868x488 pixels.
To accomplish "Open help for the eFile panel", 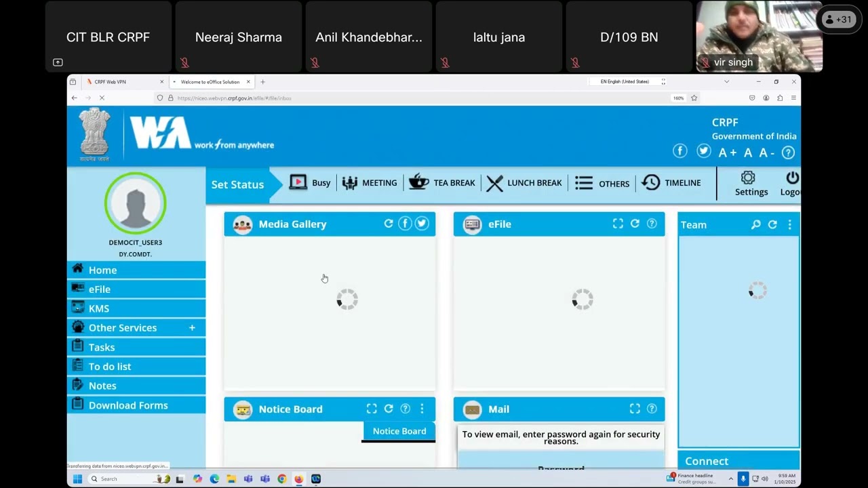I will tap(652, 224).
